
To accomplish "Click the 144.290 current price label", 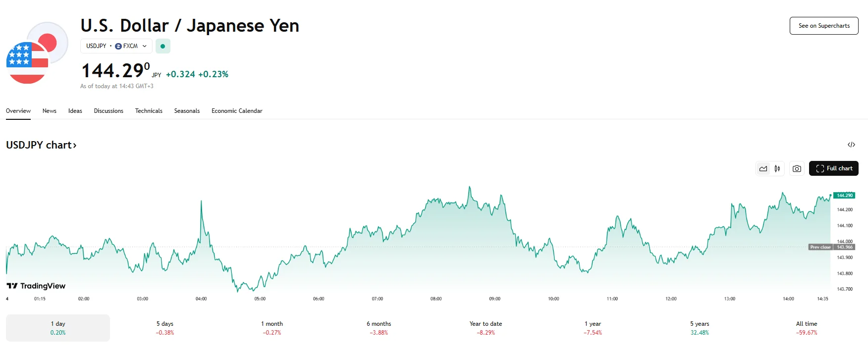I will pos(844,196).
